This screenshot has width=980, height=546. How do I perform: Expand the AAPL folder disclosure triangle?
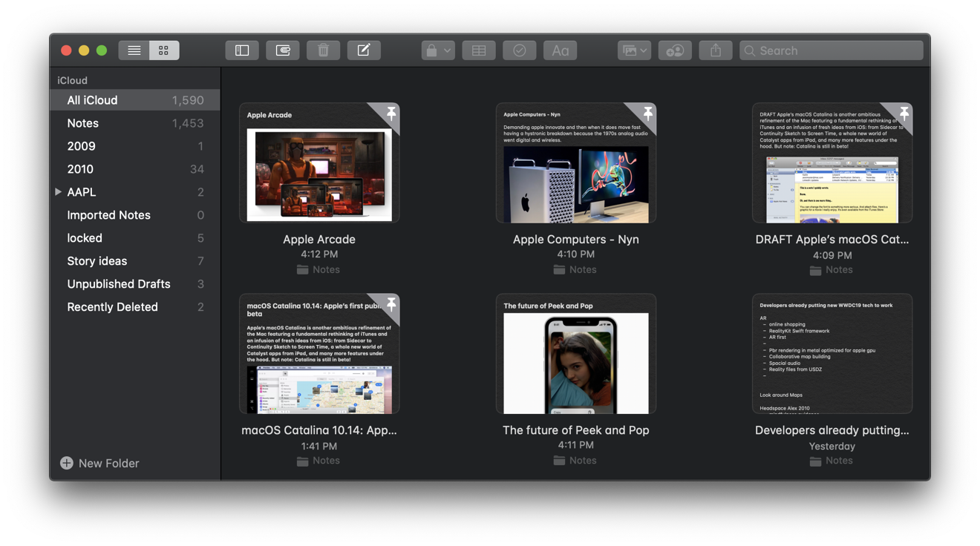pyautogui.click(x=58, y=192)
